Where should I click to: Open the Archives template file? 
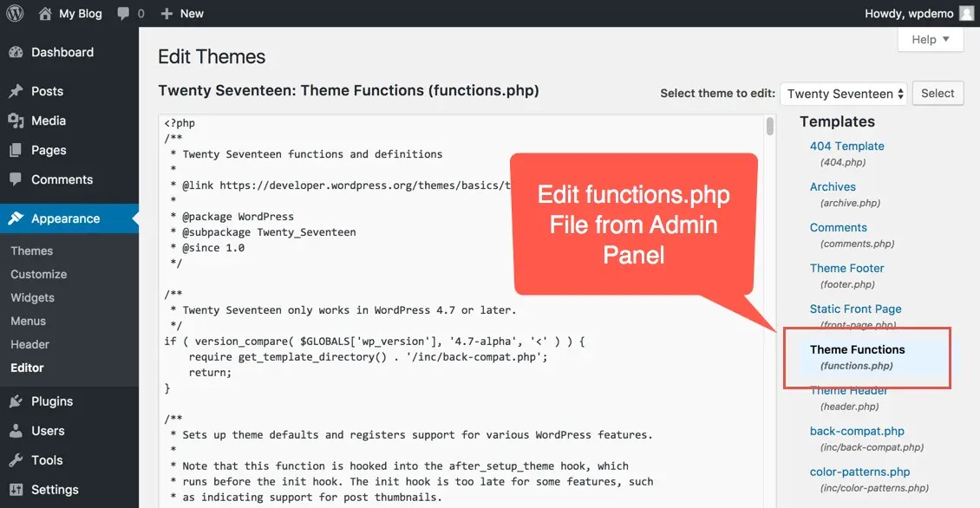(x=833, y=187)
